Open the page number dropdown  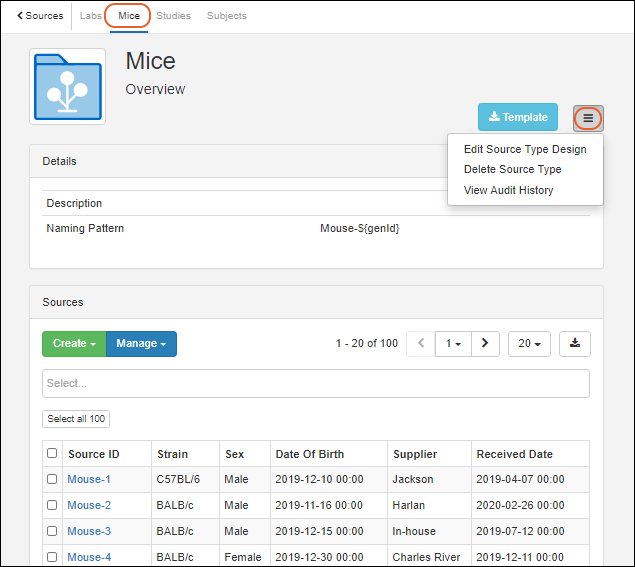point(453,343)
